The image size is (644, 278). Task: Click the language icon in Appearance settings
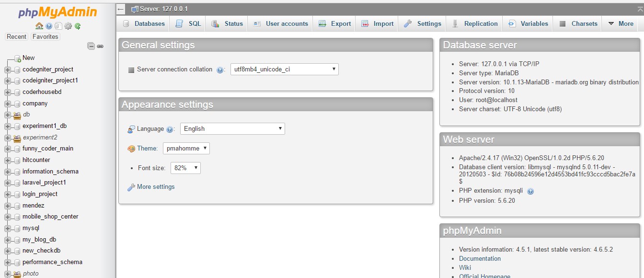click(131, 129)
